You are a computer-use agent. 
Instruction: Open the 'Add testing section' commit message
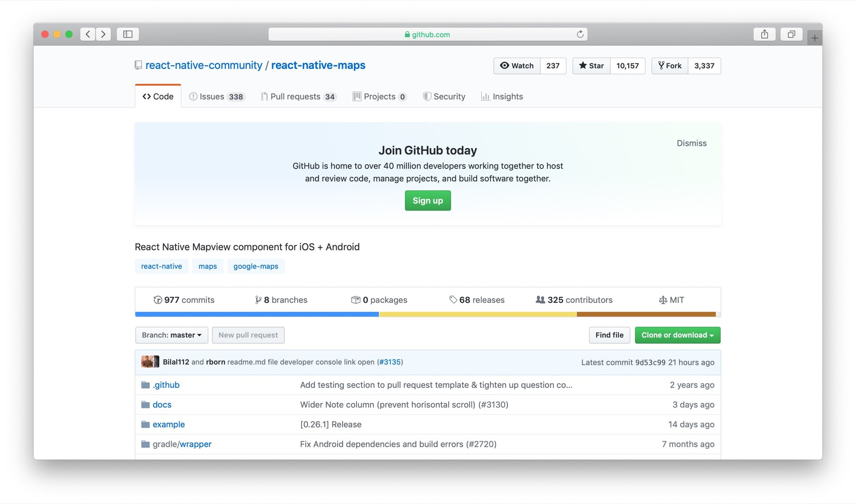436,385
